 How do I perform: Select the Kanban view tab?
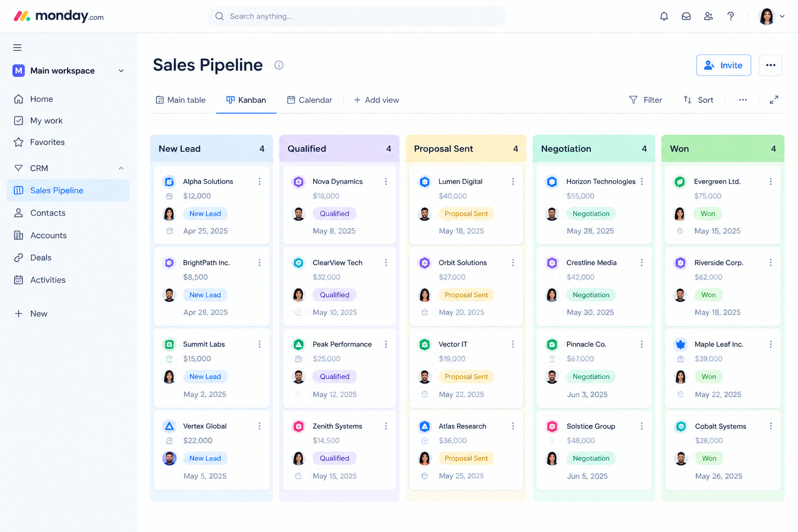point(246,100)
